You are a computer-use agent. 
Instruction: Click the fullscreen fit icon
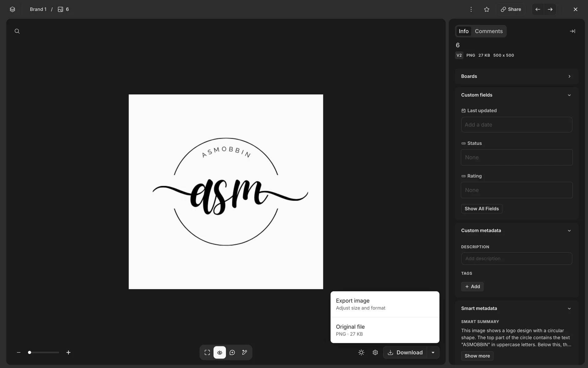point(207,352)
